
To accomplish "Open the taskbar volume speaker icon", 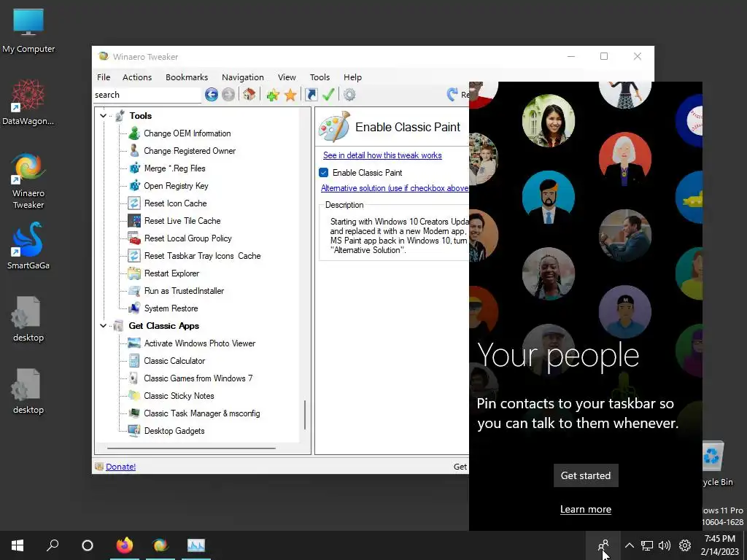I will [664, 545].
